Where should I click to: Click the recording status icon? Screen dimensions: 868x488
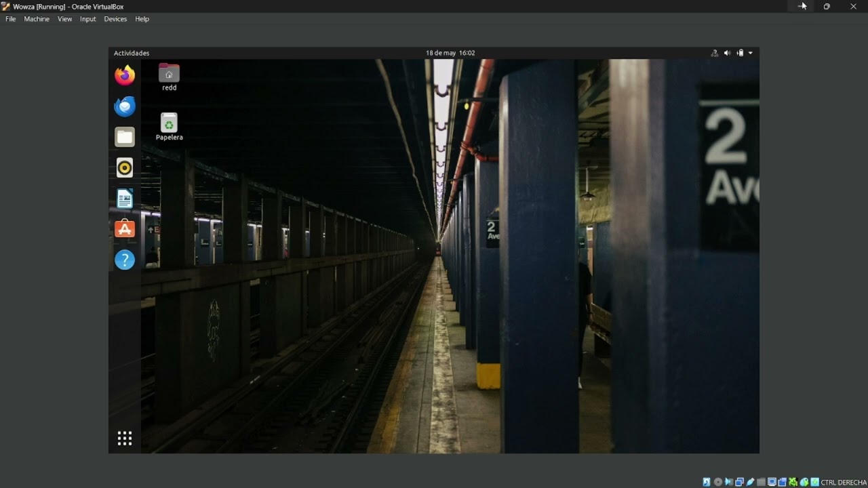point(782,482)
